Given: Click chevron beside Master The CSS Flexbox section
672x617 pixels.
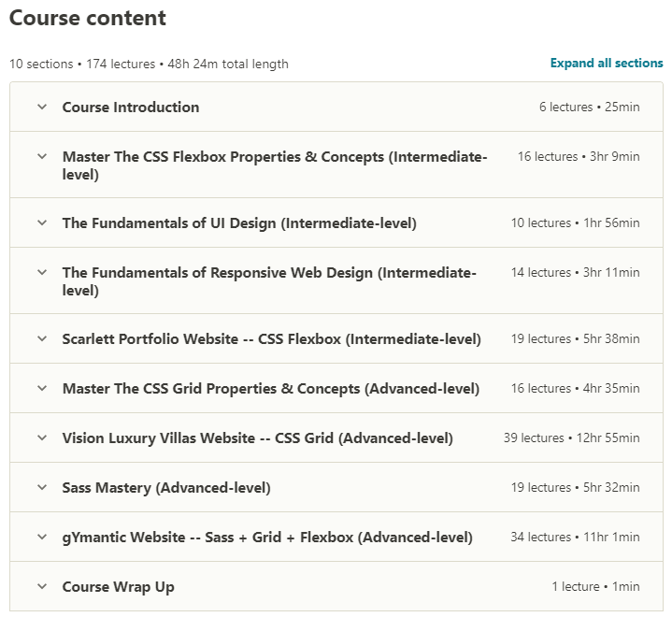Looking at the screenshot, I should (x=41, y=157).
